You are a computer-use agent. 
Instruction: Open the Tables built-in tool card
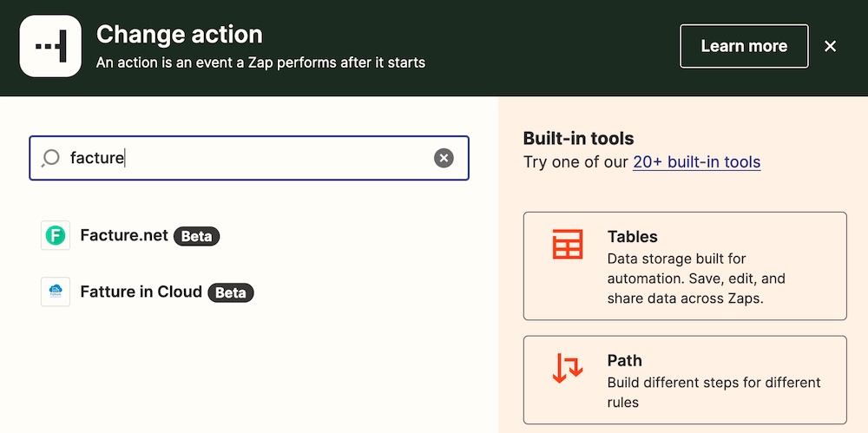coord(685,266)
